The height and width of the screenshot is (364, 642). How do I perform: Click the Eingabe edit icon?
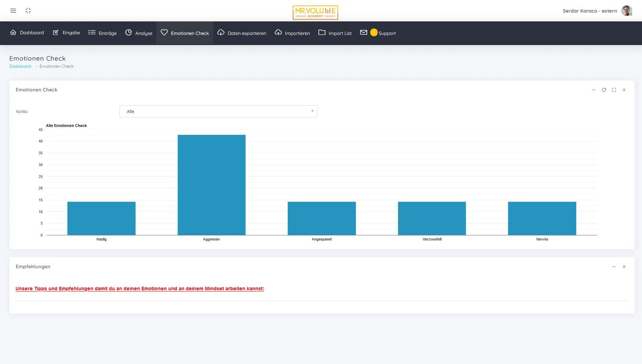point(56,32)
